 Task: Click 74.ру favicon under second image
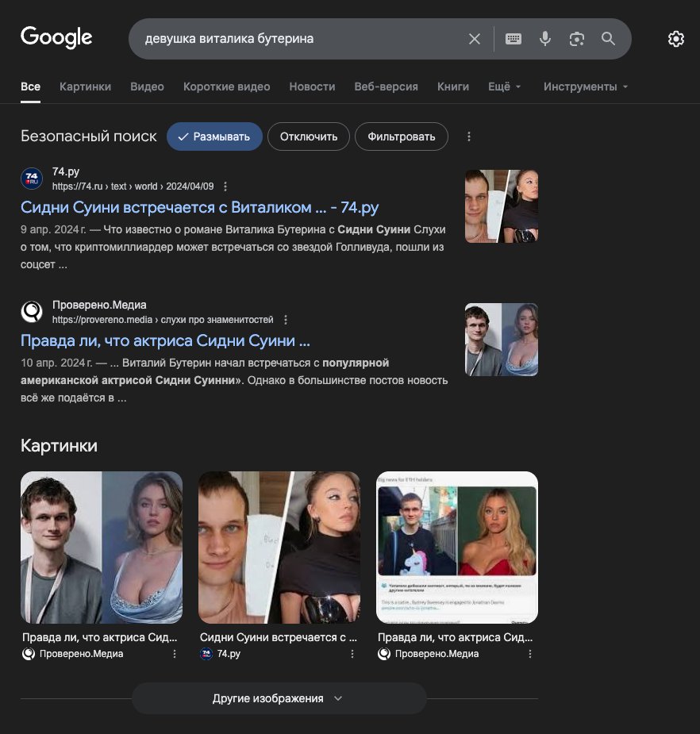tap(206, 654)
